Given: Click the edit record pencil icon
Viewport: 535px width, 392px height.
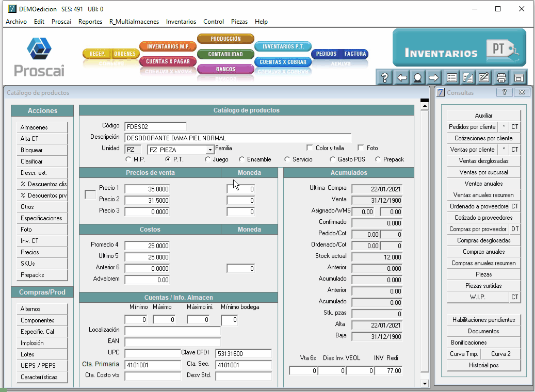Looking at the screenshot, I should [484, 77].
